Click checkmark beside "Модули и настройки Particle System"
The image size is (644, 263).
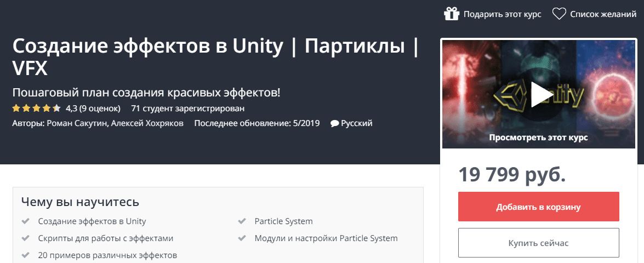pyautogui.click(x=242, y=238)
